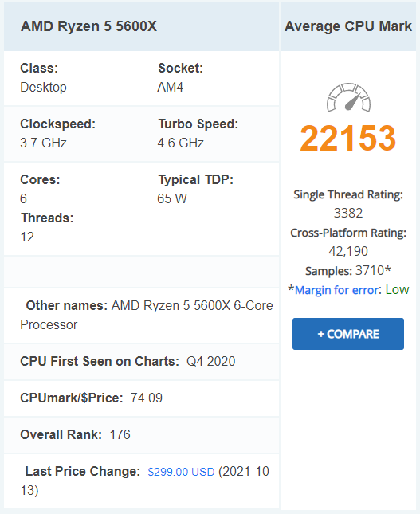The width and height of the screenshot is (420, 514).
Task: Click the Turbo Speed label
Action: pos(198,124)
